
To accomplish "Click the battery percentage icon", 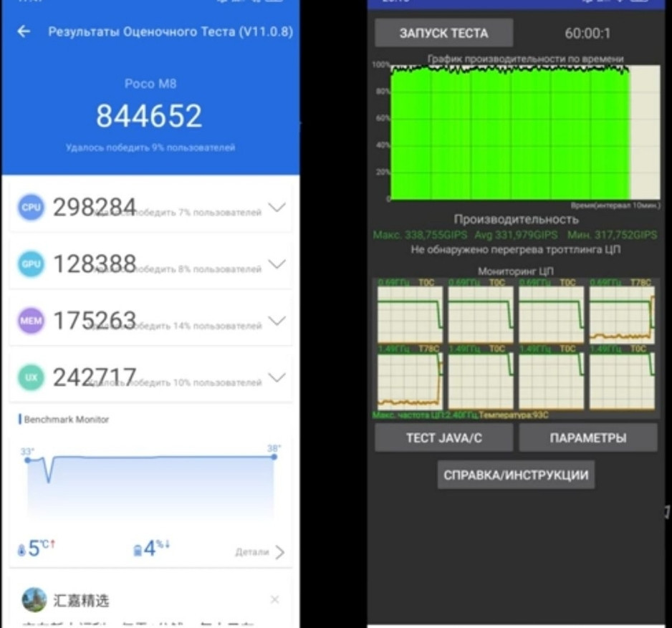I will (138, 551).
